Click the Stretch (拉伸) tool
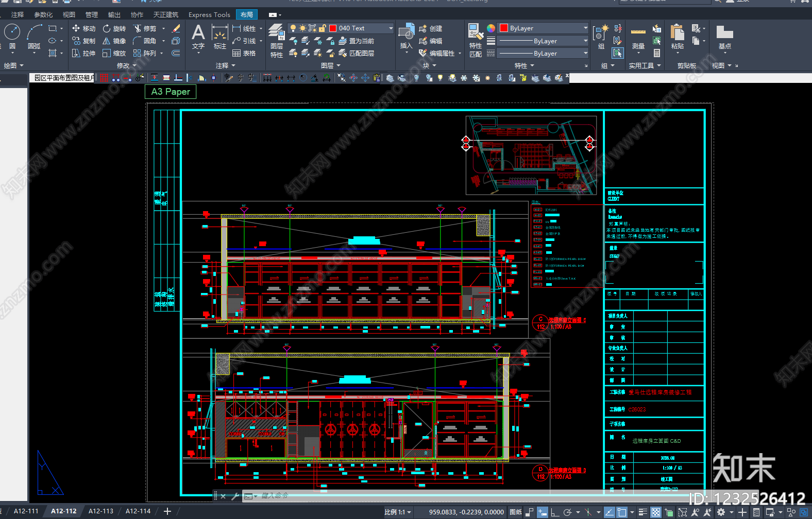 (84, 53)
